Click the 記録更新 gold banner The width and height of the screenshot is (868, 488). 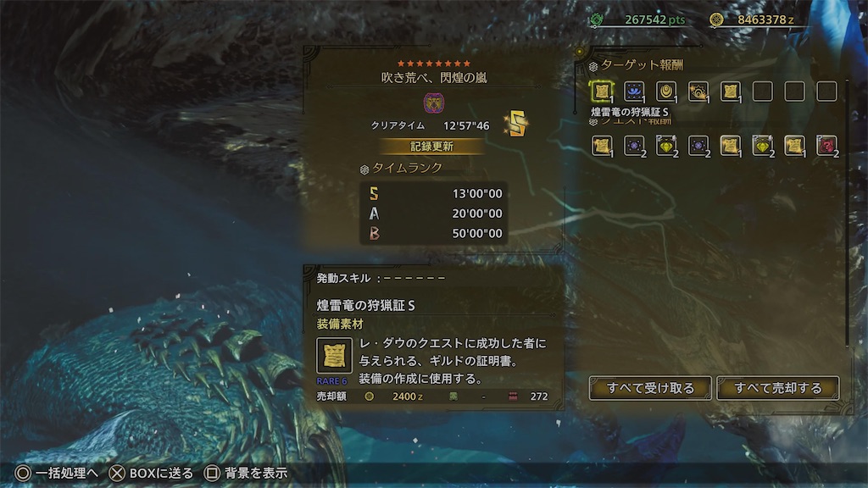(x=431, y=146)
